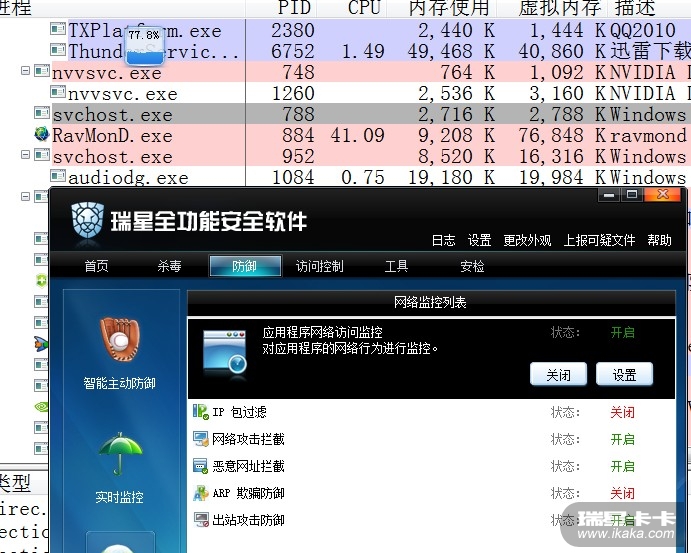The height and width of the screenshot is (553, 691).
Task: Open the 访问控制 tab
Action: (319, 266)
